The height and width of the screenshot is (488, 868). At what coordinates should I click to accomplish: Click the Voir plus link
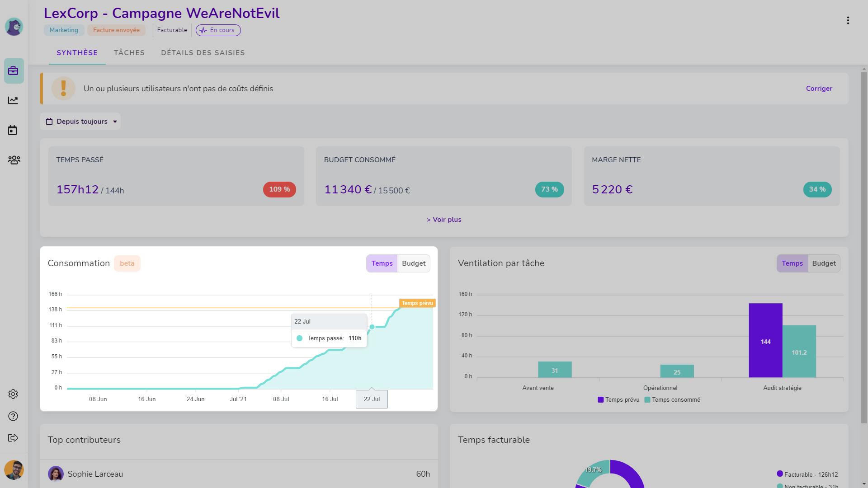444,220
